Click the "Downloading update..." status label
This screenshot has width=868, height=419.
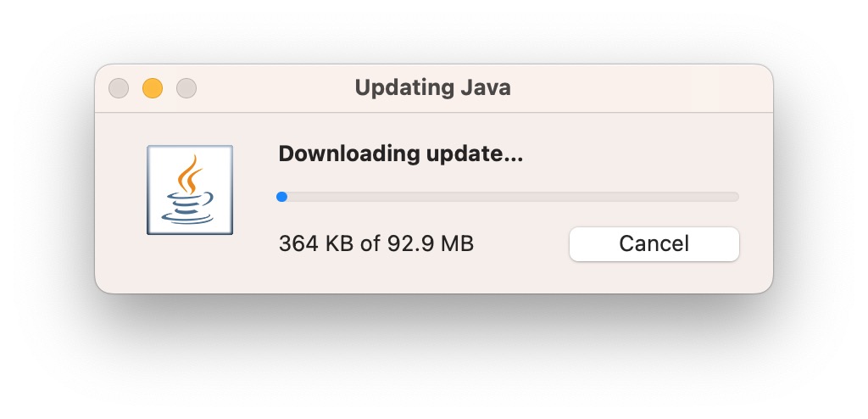[x=401, y=154]
